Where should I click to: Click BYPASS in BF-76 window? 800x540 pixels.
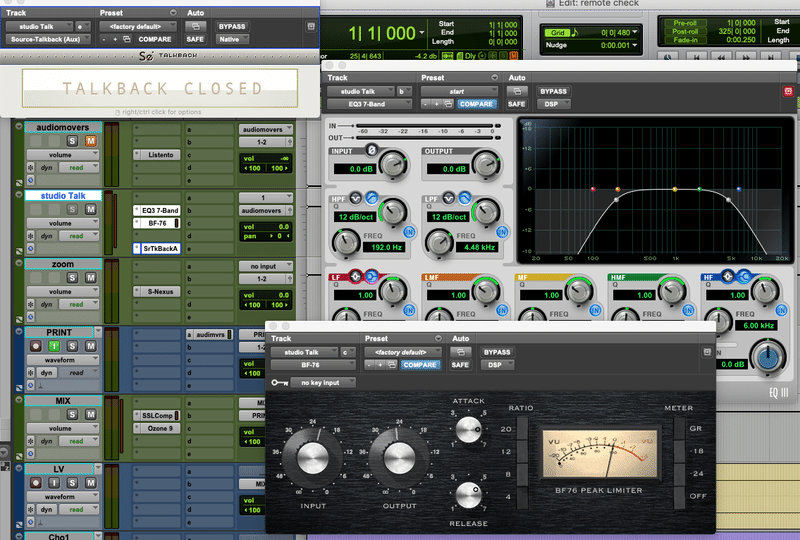click(497, 352)
